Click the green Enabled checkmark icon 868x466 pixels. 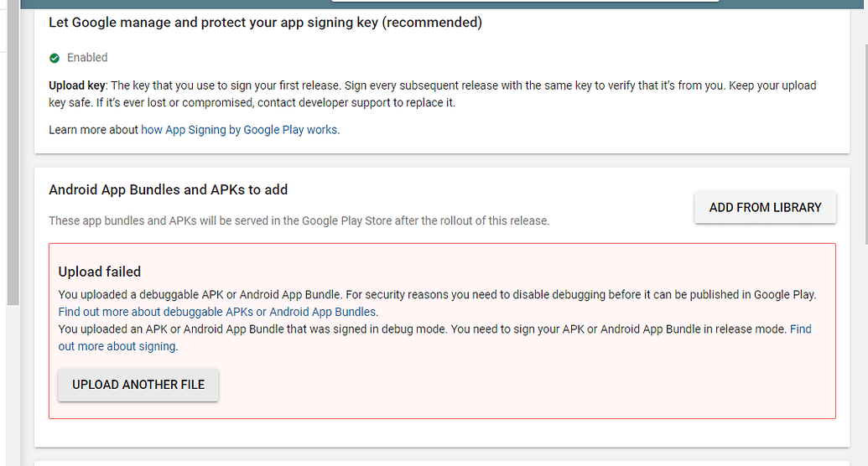click(55, 58)
